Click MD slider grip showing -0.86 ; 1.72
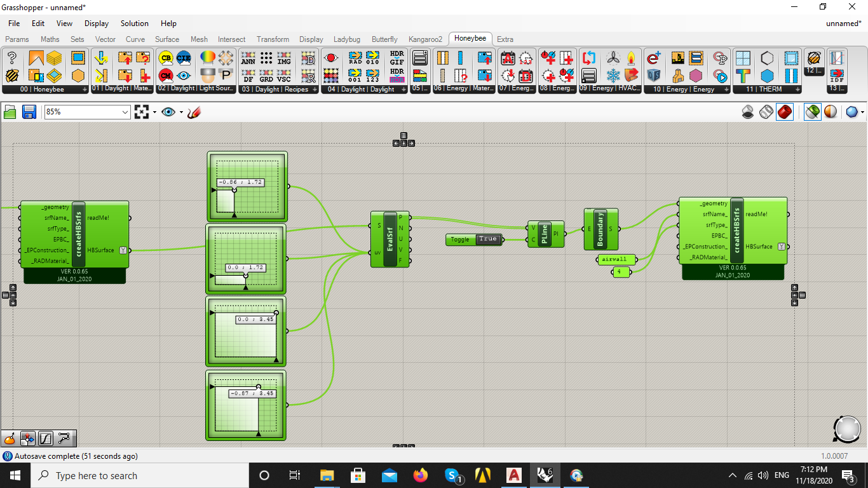Screen dimensions: 868x488 coord(234,190)
